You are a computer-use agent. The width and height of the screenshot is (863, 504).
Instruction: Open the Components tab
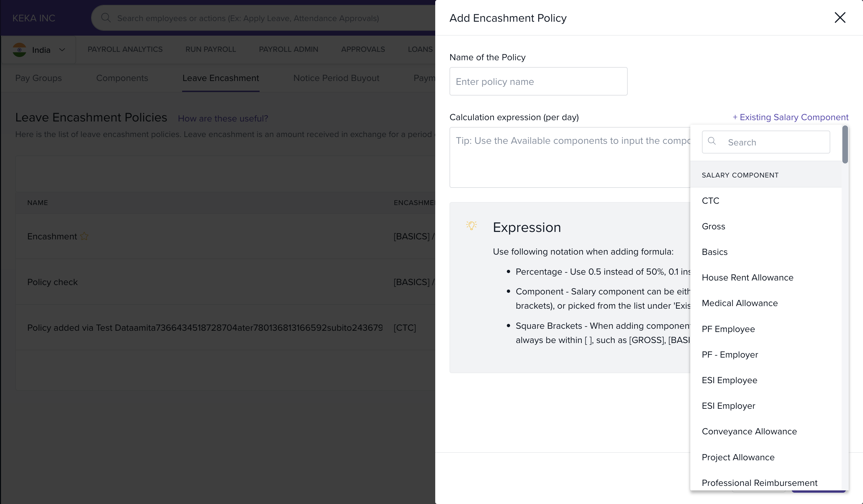[x=122, y=78]
